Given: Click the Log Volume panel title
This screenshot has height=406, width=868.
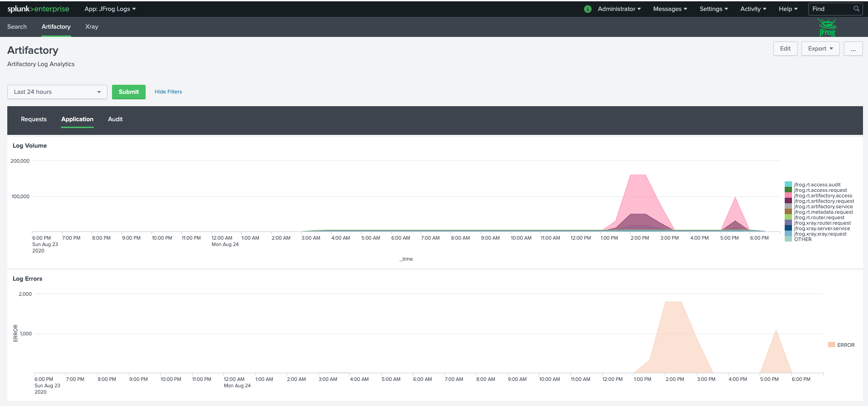Looking at the screenshot, I should (30, 146).
